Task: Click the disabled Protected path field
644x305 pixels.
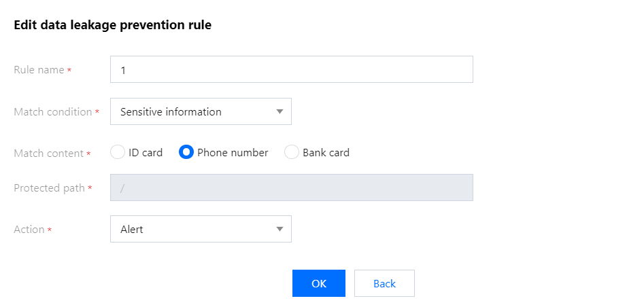Action: [291, 187]
